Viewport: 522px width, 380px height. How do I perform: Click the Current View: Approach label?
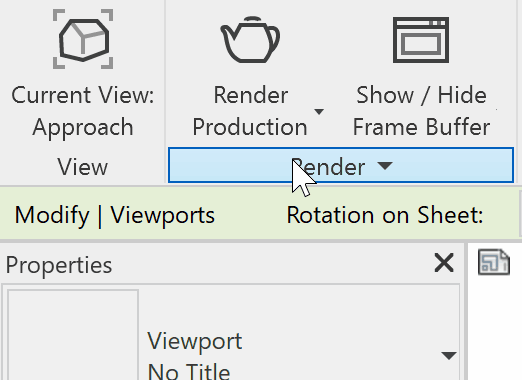click(x=83, y=111)
